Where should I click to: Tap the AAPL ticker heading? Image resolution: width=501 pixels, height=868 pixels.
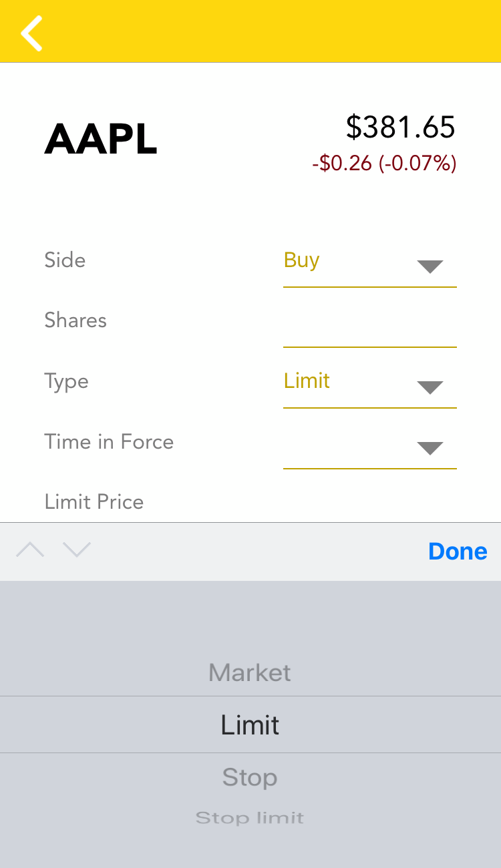click(x=101, y=140)
